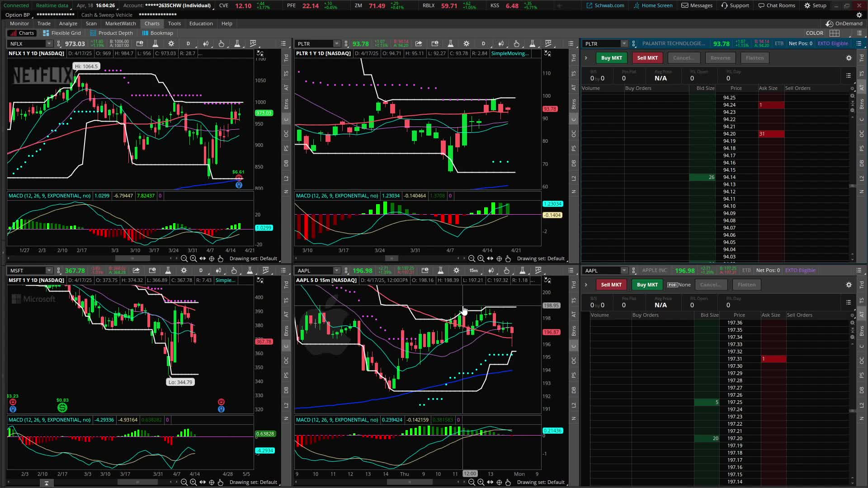Open PLTR chart symbol dropdown arrow

click(x=336, y=44)
